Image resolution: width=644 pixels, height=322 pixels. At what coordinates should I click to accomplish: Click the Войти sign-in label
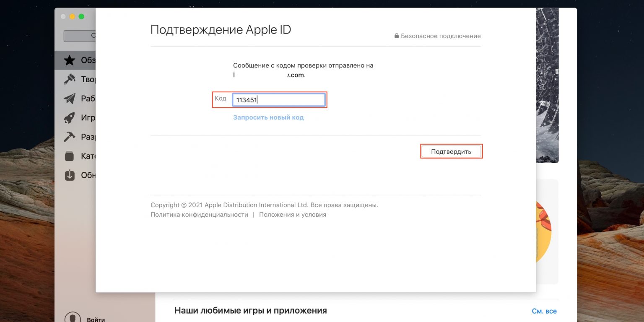pyautogui.click(x=96, y=319)
